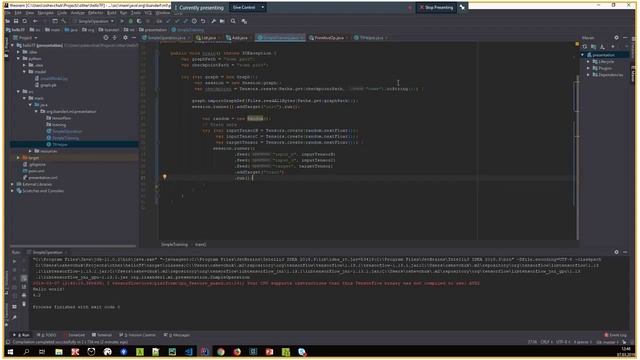
Task: Click the yellow intention light bulb
Action: 164,177
